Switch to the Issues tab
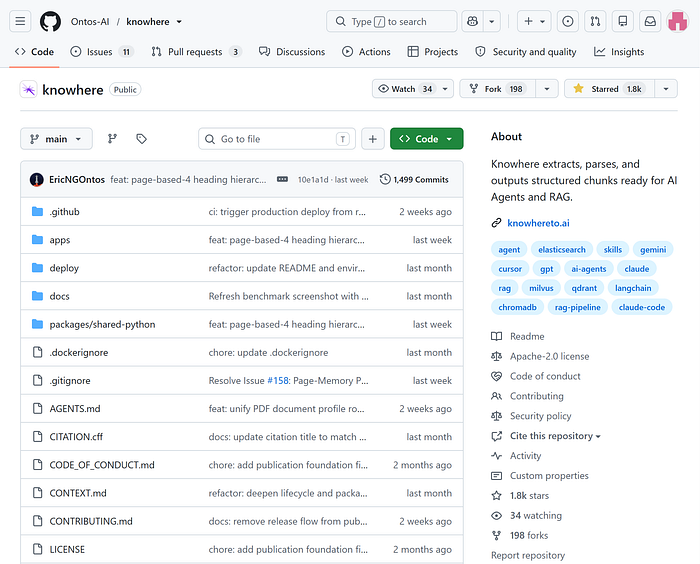 click(x=102, y=52)
